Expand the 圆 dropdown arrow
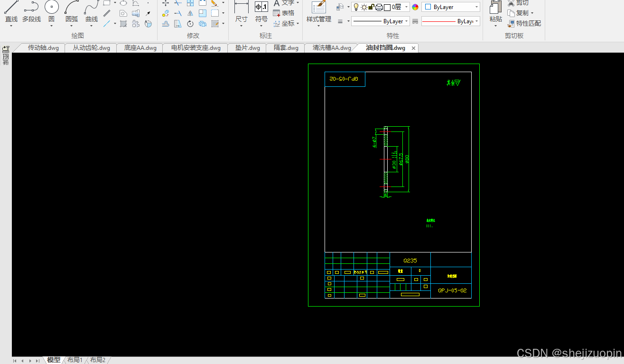The height and width of the screenshot is (364, 624). [x=51, y=26]
